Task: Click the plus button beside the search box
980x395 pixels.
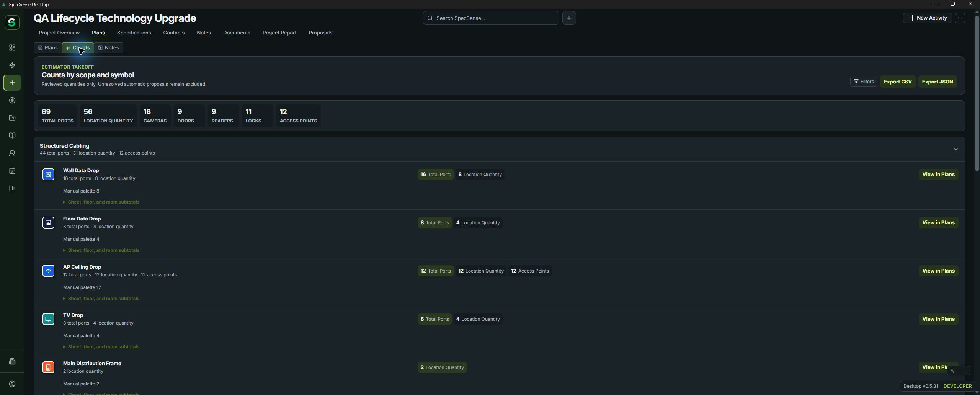Action: point(569,18)
